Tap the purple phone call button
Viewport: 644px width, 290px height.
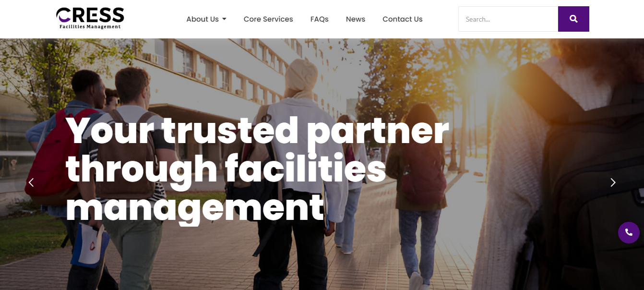(x=629, y=232)
